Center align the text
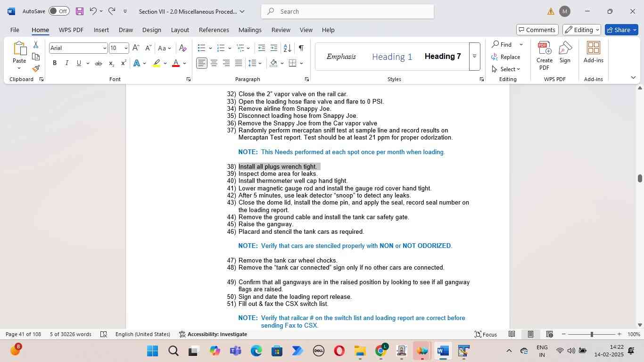Image resolution: width=644 pixels, height=362 pixels. pos(214,63)
